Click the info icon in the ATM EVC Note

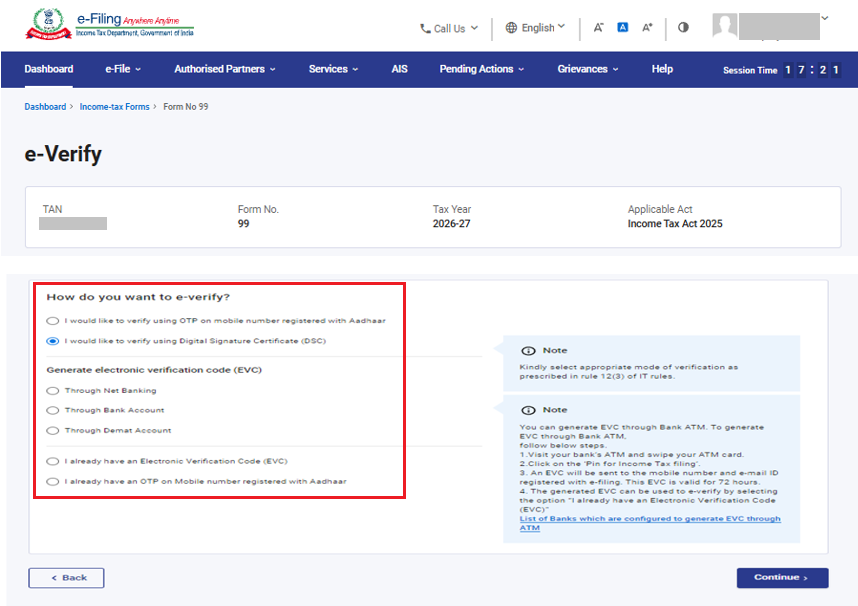(x=528, y=410)
